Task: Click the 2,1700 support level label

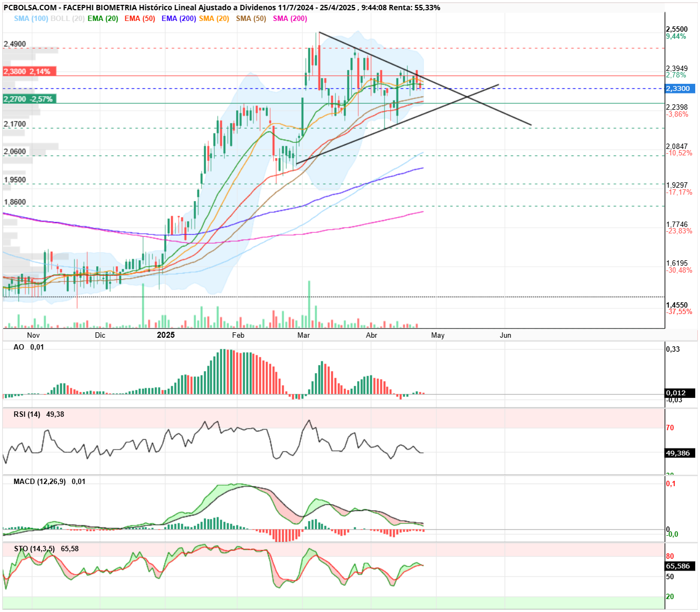Action: tap(15, 124)
